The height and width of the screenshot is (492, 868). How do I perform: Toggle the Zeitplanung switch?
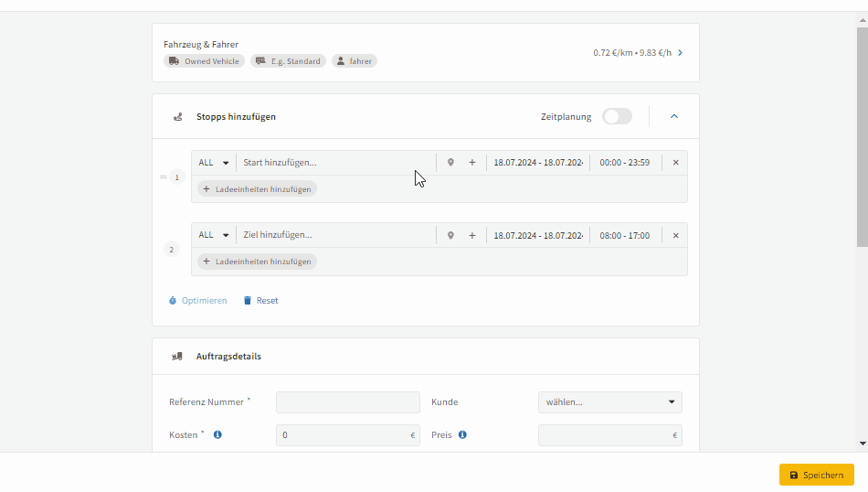point(617,116)
